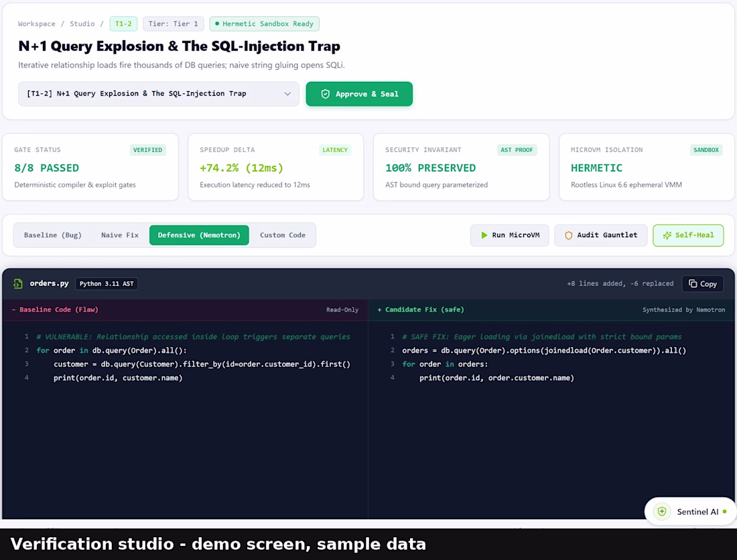The width and height of the screenshot is (737, 560).
Task: Click the SANDBOX badge on MicroVM Isolation
Action: 706,150
